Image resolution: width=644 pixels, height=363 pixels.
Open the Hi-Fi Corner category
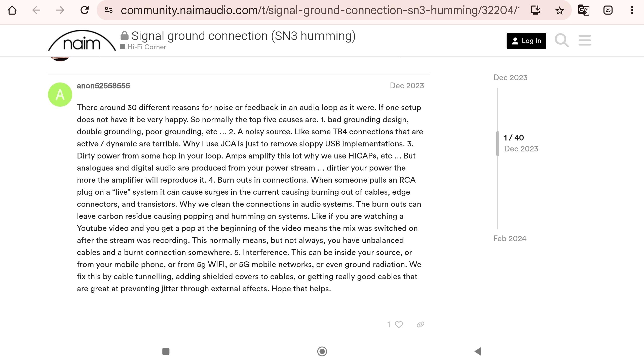[147, 47]
